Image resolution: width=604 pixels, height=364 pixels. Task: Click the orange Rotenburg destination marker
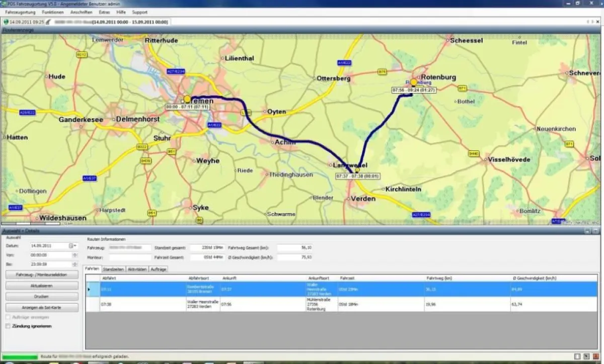tap(414, 82)
